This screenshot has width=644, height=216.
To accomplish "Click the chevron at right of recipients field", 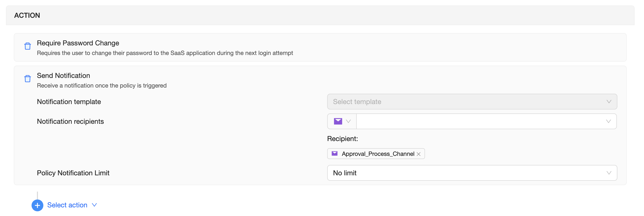I will (608, 121).
